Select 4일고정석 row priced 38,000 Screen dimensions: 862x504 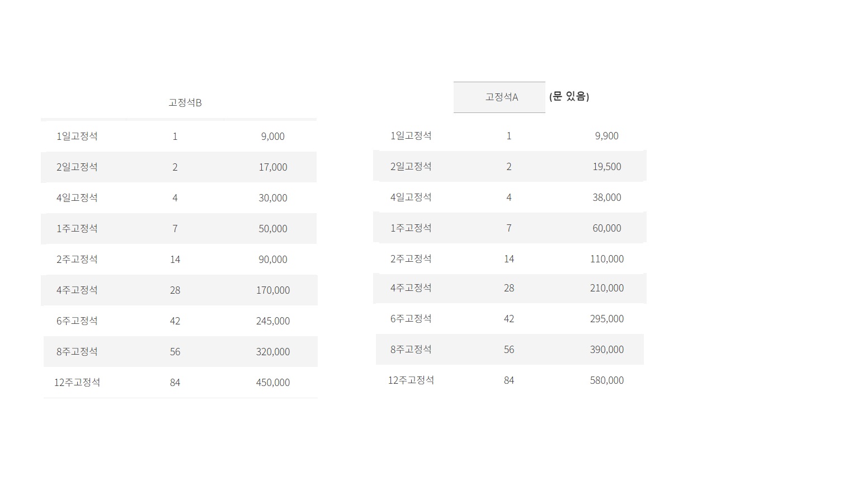click(x=510, y=197)
